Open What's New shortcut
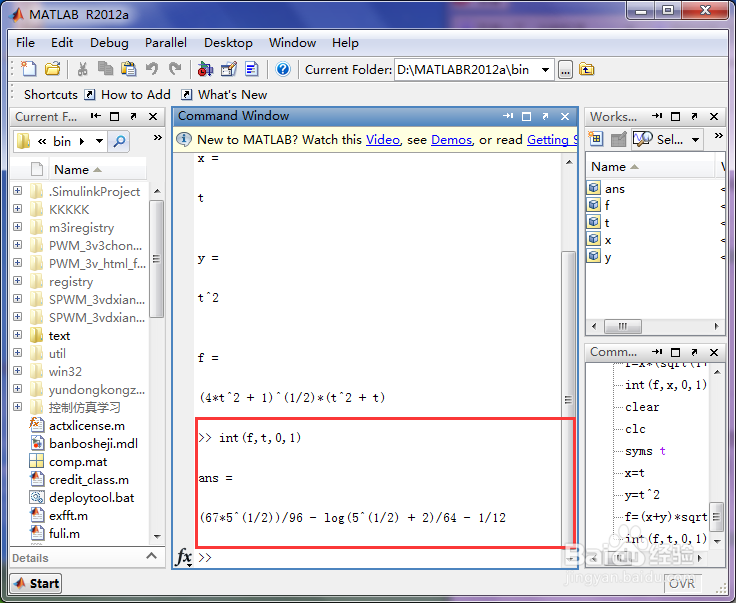 [224, 95]
